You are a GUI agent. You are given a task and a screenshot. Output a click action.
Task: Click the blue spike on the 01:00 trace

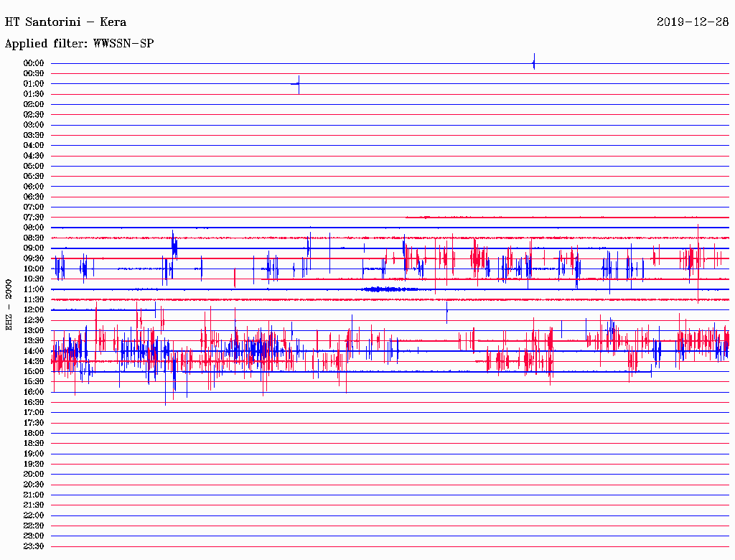(x=299, y=84)
